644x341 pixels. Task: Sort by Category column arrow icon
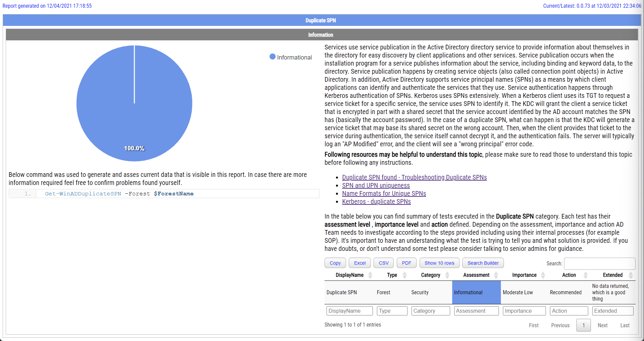(x=447, y=275)
